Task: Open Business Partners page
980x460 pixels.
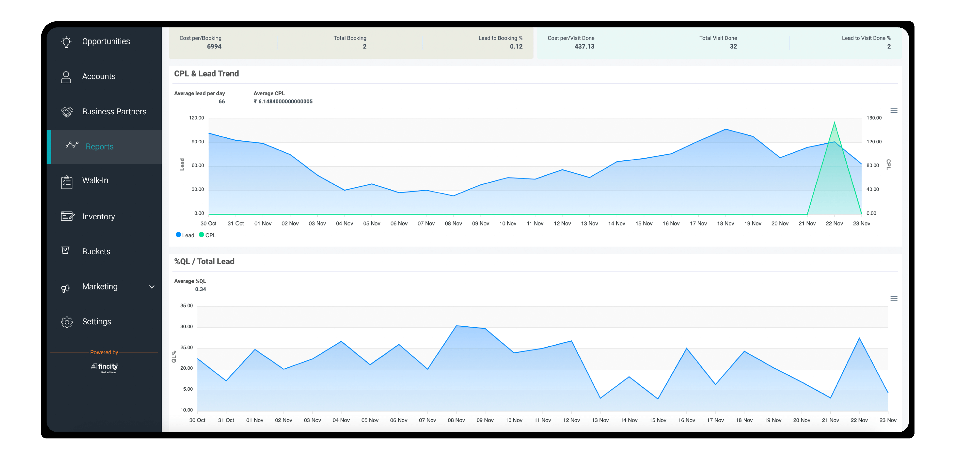Action: (114, 112)
